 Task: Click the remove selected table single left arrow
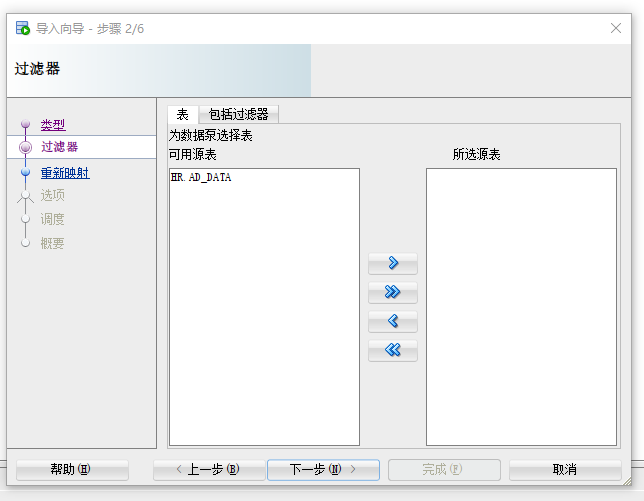tap(393, 322)
